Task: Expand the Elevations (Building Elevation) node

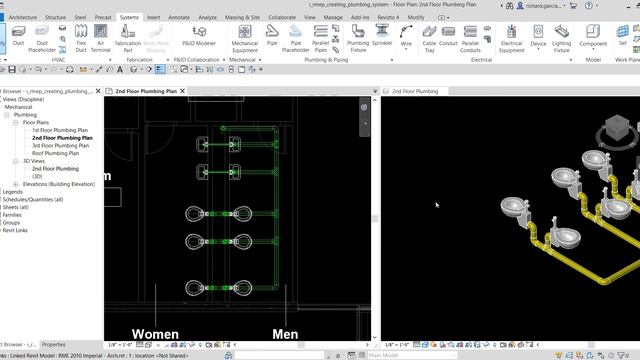Action: 16,184
